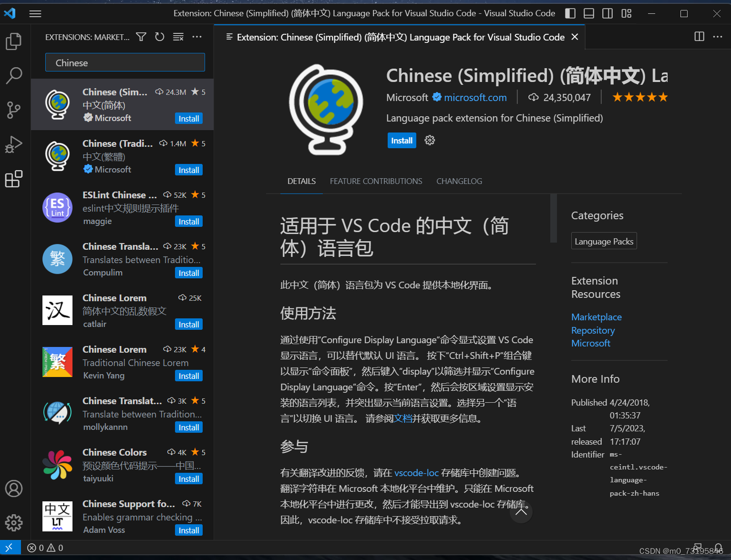The width and height of the screenshot is (731, 560).
Task: Toggle the Secondary Side Bar visibility
Action: pos(607,13)
